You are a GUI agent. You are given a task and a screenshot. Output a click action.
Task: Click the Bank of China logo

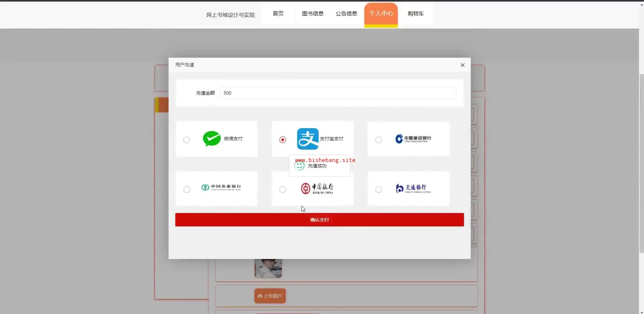317,189
